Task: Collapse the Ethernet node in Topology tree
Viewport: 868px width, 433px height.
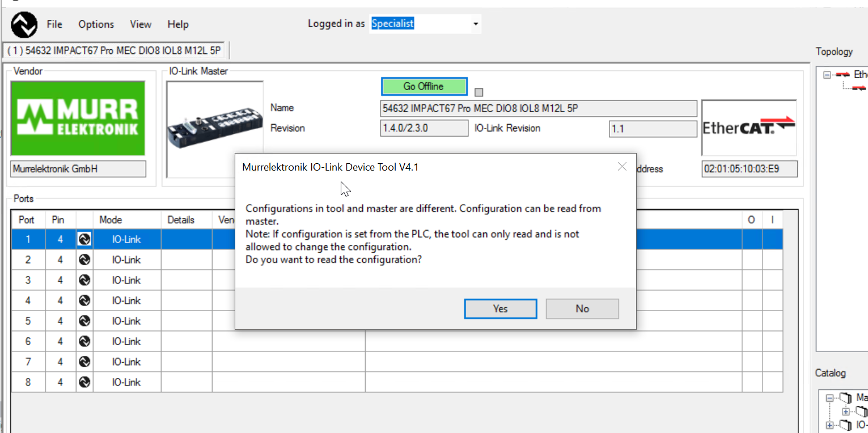Action: point(827,74)
